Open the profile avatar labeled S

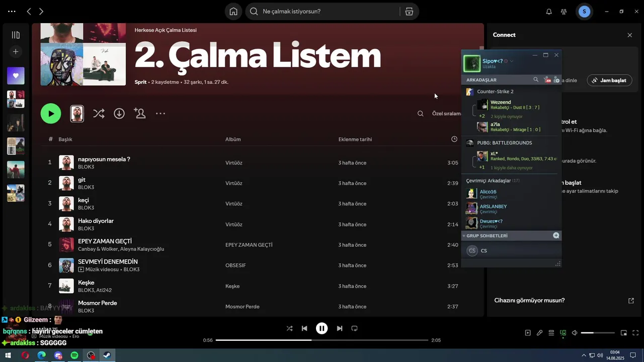(x=584, y=12)
